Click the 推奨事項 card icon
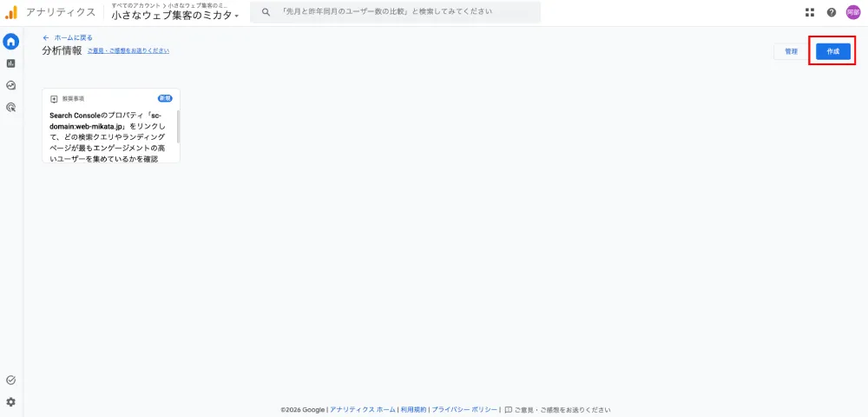The height and width of the screenshot is (417, 868). (54, 98)
